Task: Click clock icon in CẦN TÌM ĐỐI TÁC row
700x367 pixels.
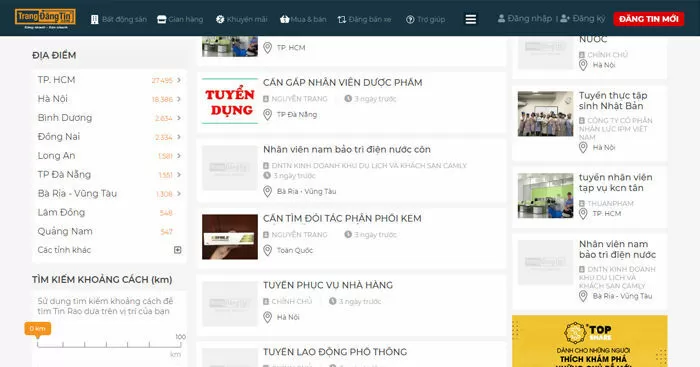Action: point(348,234)
